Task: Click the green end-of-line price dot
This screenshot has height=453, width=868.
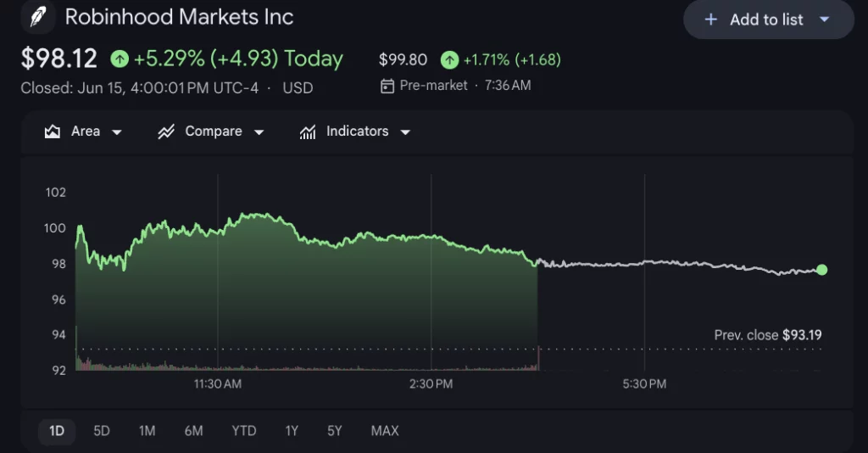Action: (x=821, y=270)
